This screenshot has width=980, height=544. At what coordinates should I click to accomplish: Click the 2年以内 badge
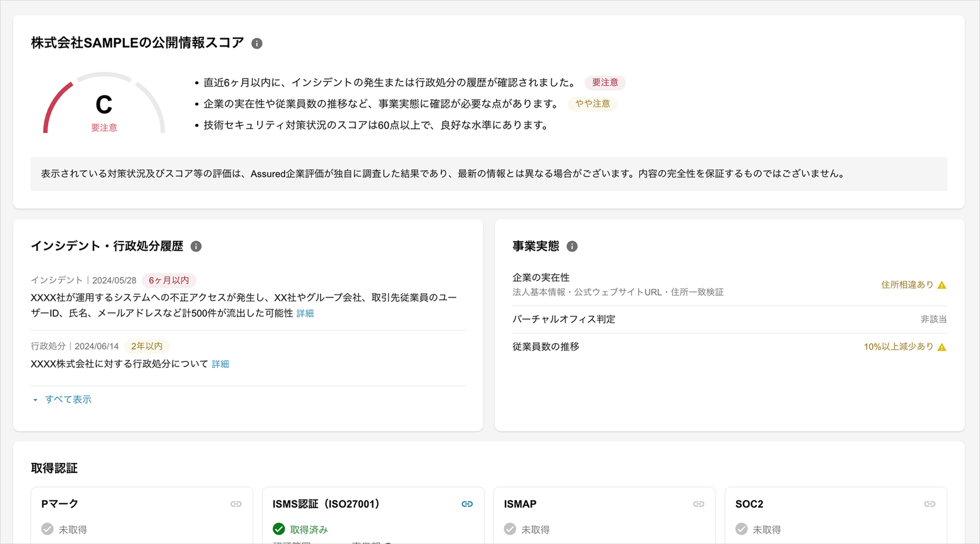(x=147, y=346)
